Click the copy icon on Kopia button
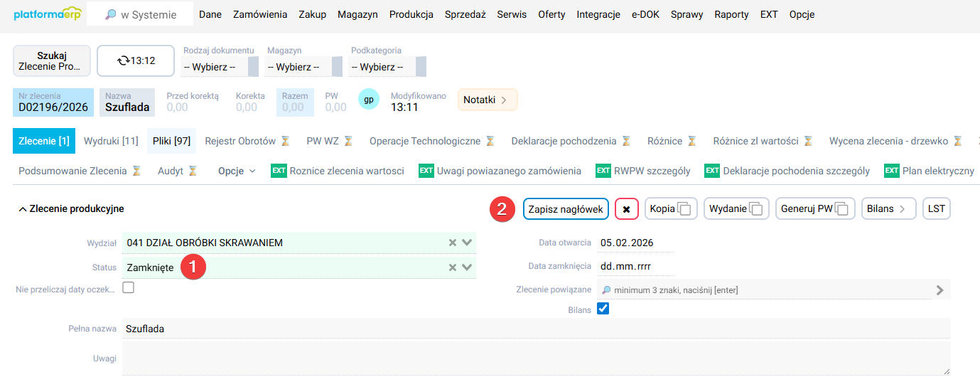Screen dimensions: 980x387 [x=684, y=209]
